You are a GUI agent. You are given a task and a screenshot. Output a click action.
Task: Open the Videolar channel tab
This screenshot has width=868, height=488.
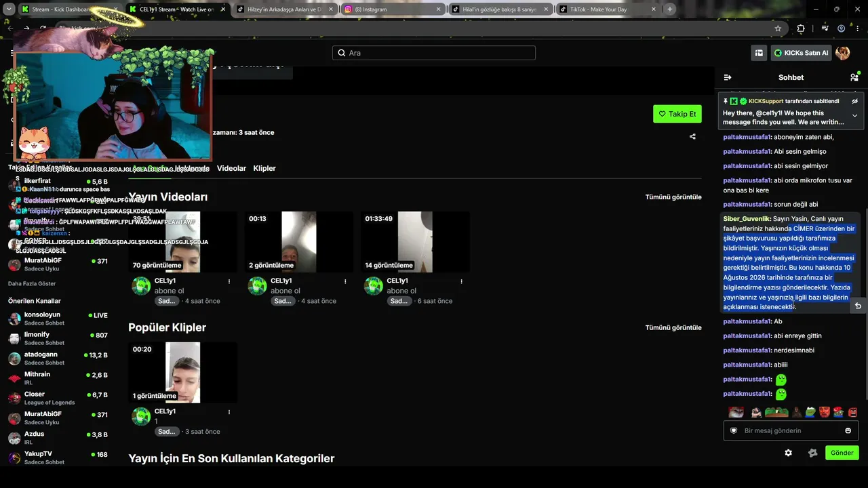coord(231,168)
